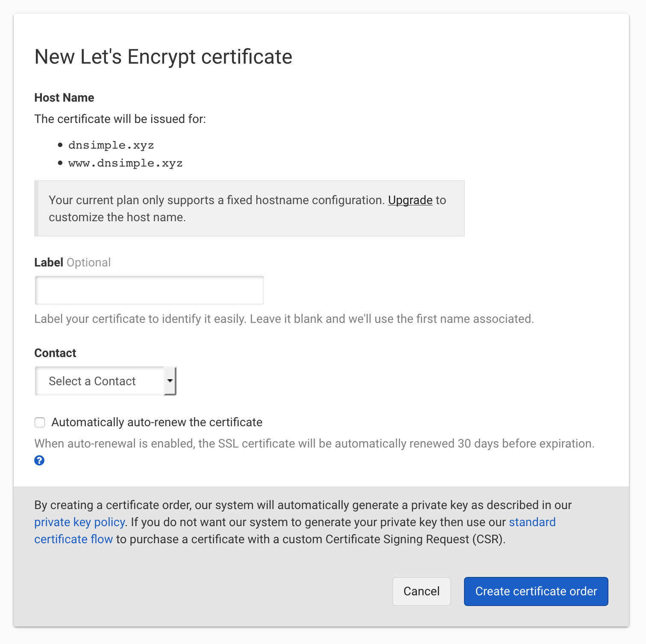Click the "New Let's Encrypt certificate" heading
Viewport: 646px width, 644px height.
click(163, 57)
